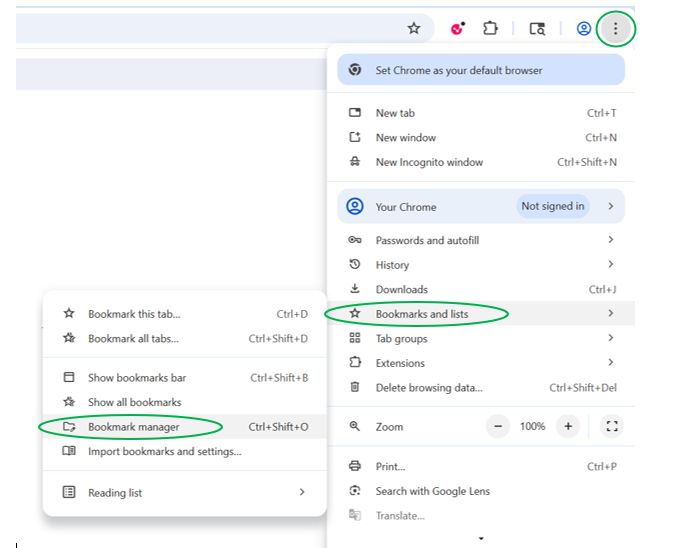Open Delete browsing data
The width and height of the screenshot is (685, 548).
tap(429, 388)
